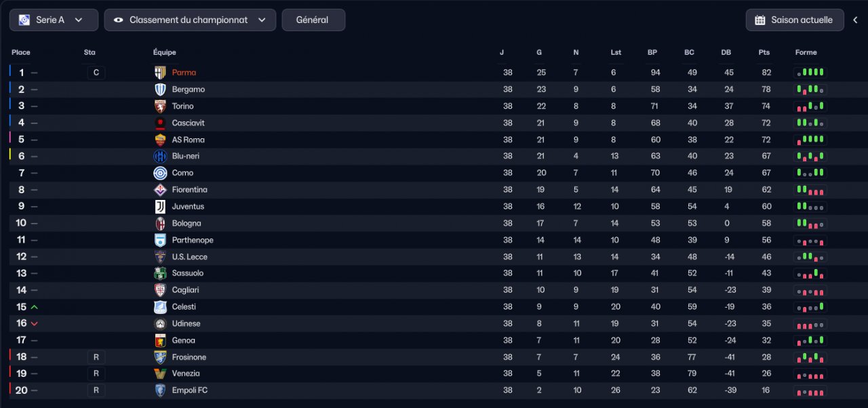Collapse the panel with the left chevron

coord(856,20)
